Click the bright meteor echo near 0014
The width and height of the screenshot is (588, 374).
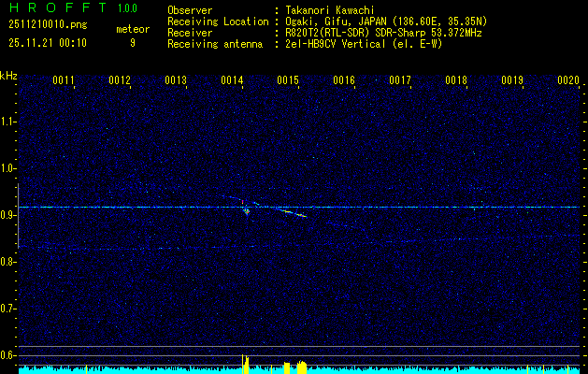pos(247,211)
